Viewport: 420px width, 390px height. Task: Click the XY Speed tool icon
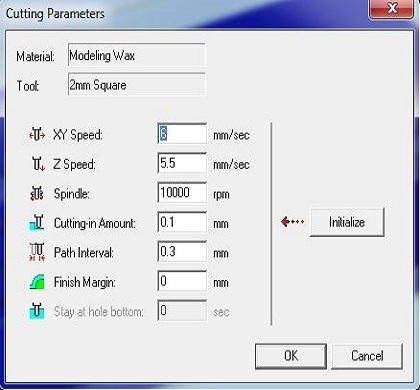(37, 135)
